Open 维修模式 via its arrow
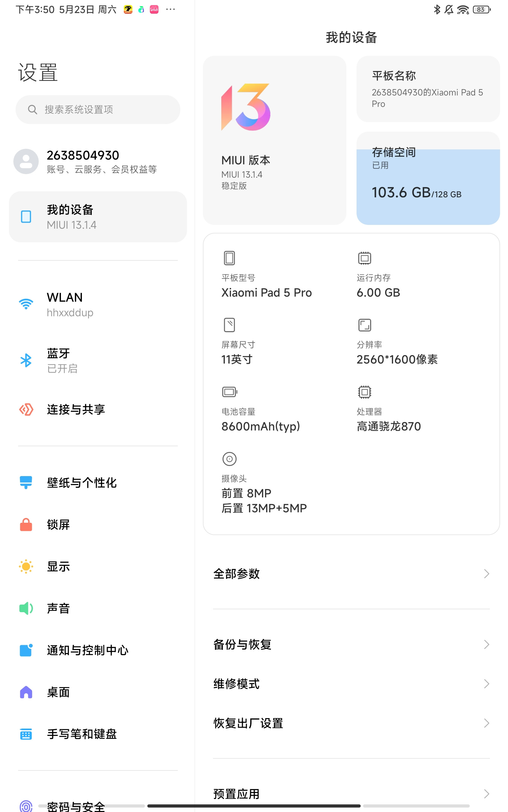Viewport: 508px width, 812px height. click(486, 684)
